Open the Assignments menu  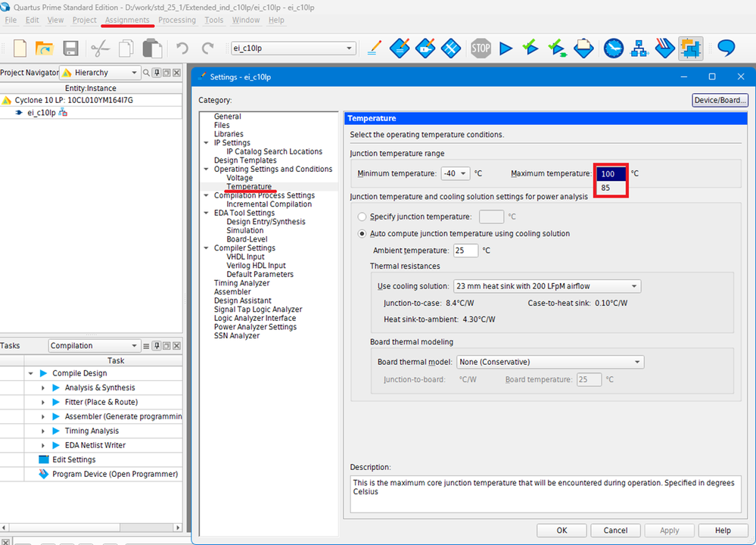pyautogui.click(x=127, y=20)
